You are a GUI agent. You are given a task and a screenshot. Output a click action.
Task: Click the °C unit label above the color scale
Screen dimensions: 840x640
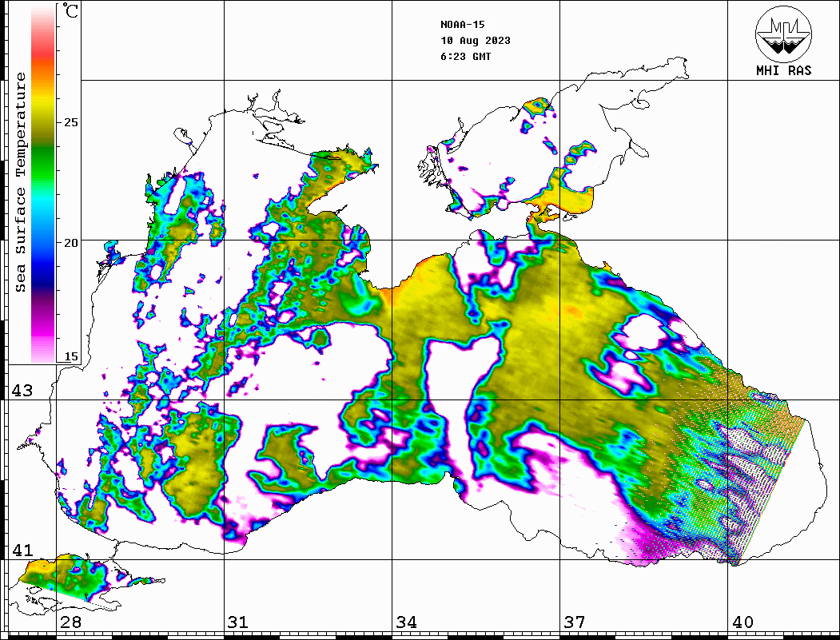pyautogui.click(x=70, y=10)
